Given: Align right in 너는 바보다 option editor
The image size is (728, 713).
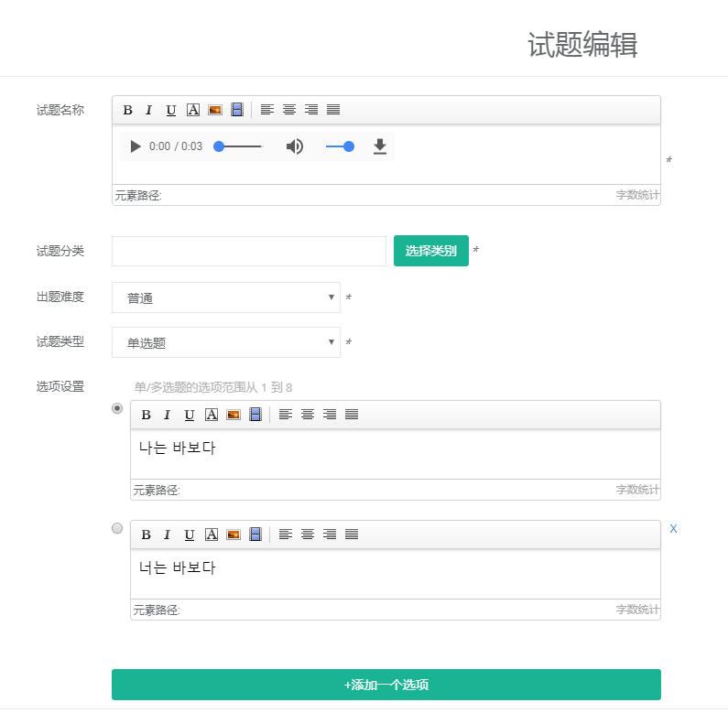Looking at the screenshot, I should click(x=330, y=535).
